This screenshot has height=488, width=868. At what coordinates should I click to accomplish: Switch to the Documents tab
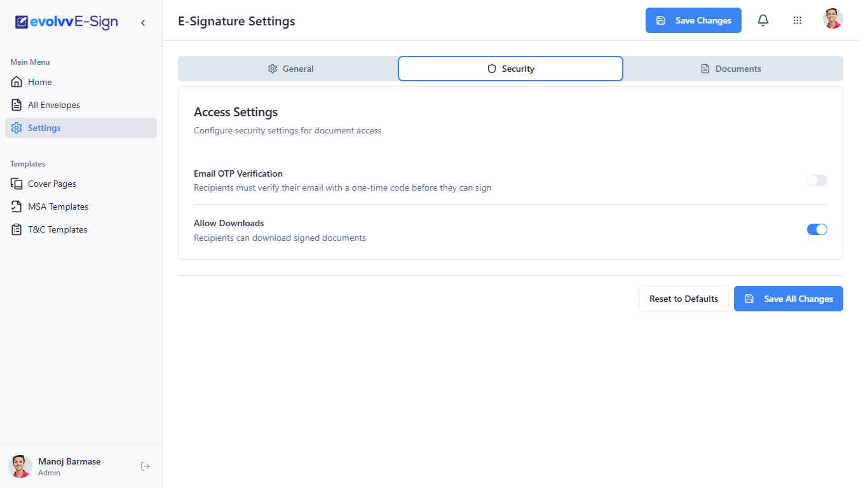click(x=731, y=69)
